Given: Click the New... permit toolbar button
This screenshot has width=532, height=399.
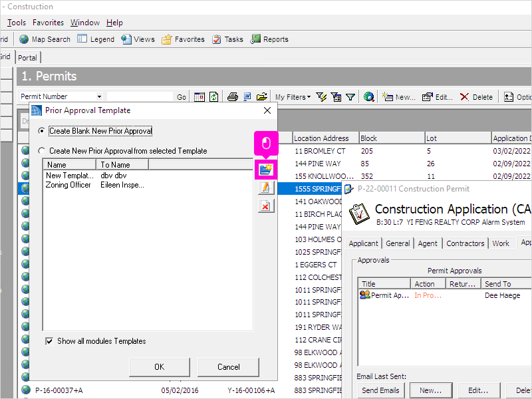Looking at the screenshot, I should click(398, 97).
